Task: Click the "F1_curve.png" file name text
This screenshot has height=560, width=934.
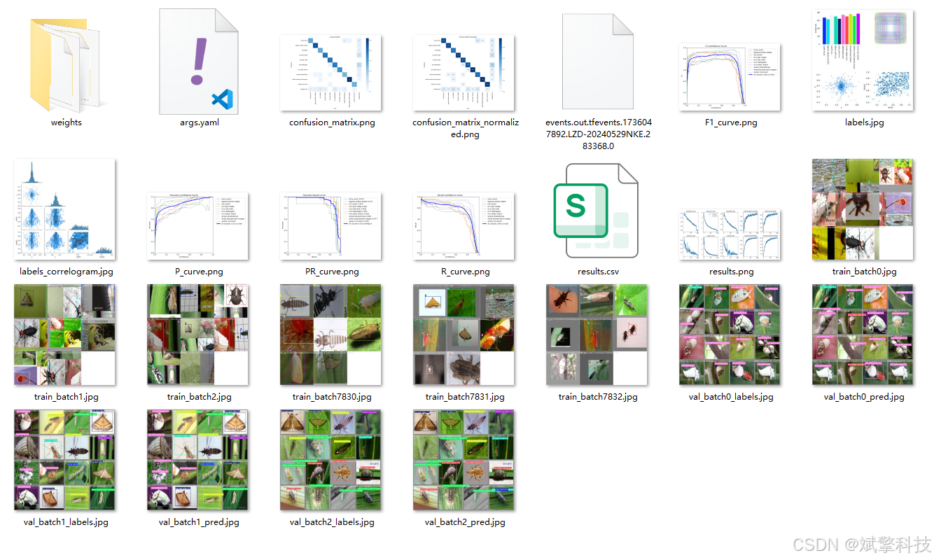Action: 731,122
